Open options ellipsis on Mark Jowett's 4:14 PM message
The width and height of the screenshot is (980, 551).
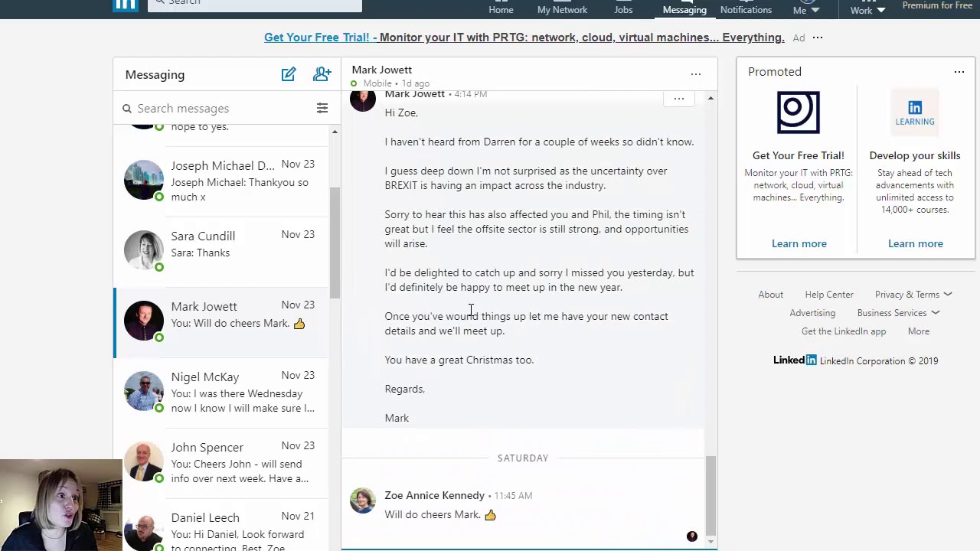click(x=678, y=99)
